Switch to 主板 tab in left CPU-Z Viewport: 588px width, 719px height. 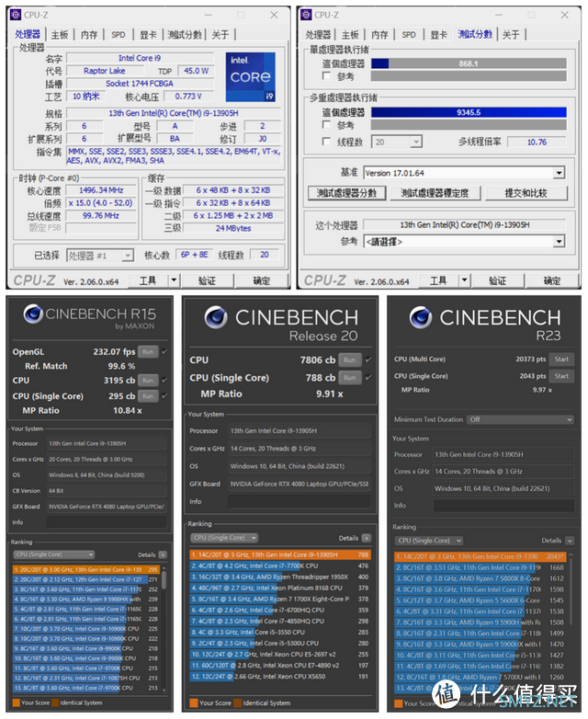[x=60, y=34]
